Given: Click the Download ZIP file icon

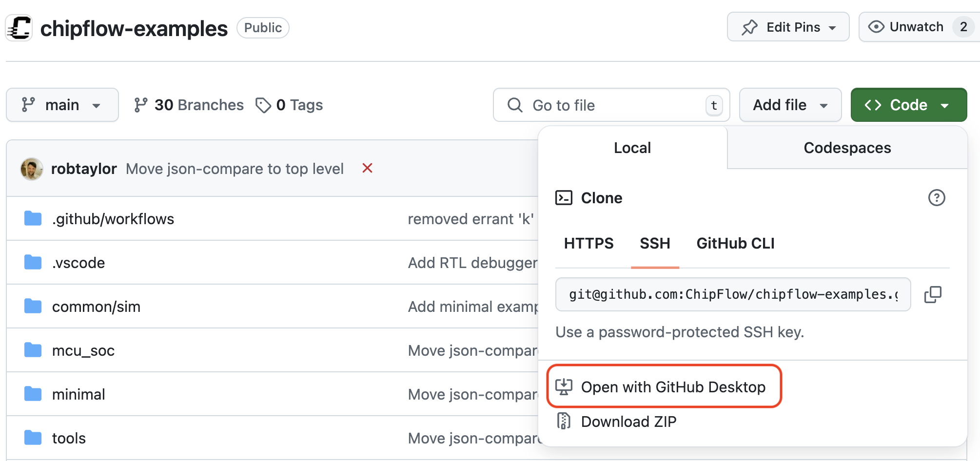Looking at the screenshot, I should (x=564, y=421).
